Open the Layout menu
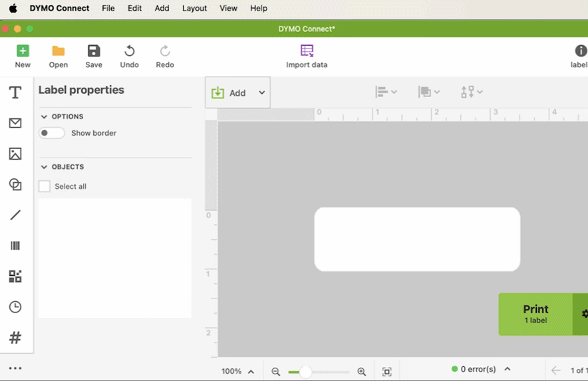 click(194, 8)
